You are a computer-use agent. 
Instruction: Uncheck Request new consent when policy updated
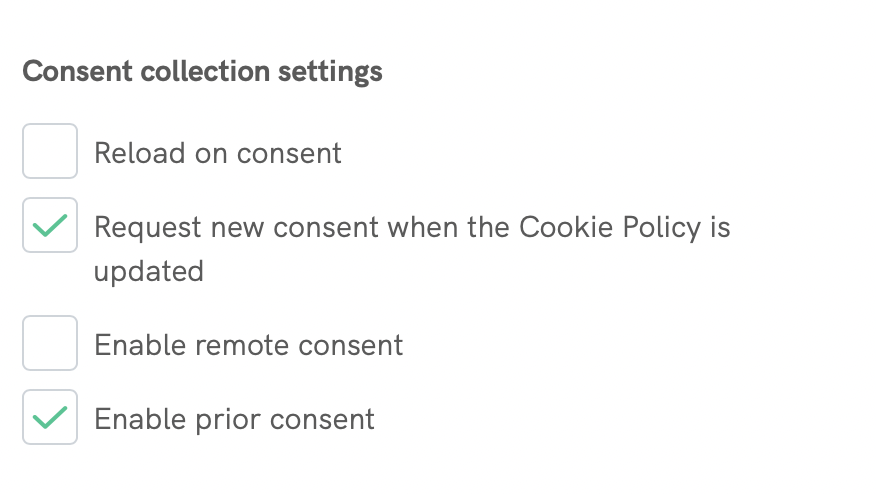click(x=50, y=226)
